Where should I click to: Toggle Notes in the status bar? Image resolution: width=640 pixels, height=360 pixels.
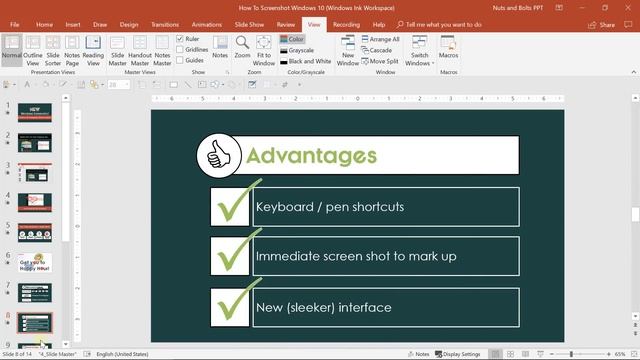tap(418, 354)
